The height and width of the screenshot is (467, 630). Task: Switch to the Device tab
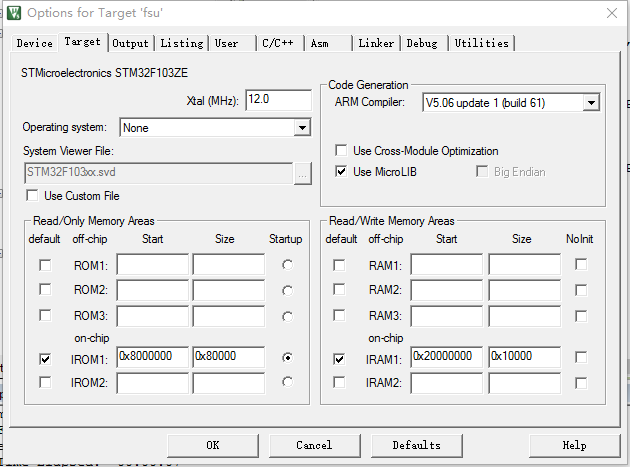click(35, 43)
